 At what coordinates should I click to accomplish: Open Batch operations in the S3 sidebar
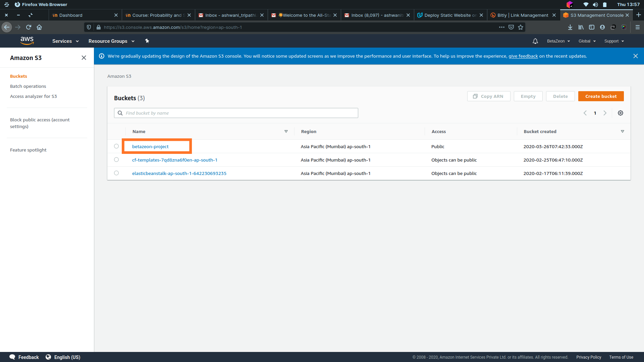(x=28, y=86)
